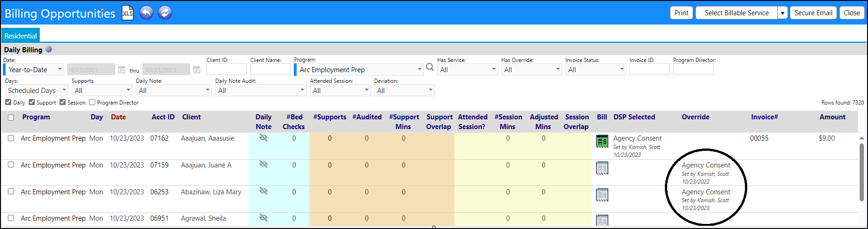
Task: Open the Days dropdown Scheduled Days
Action: (x=37, y=90)
